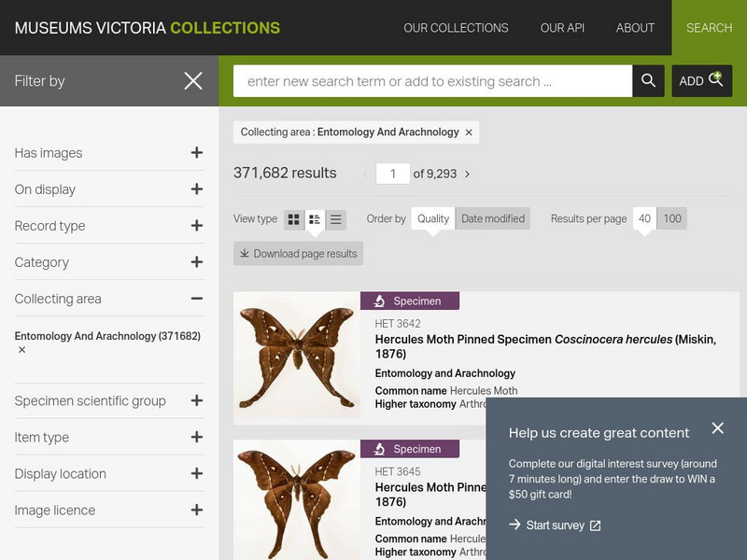The image size is (747, 560).
Task: Show 100 results per page
Action: [672, 218]
